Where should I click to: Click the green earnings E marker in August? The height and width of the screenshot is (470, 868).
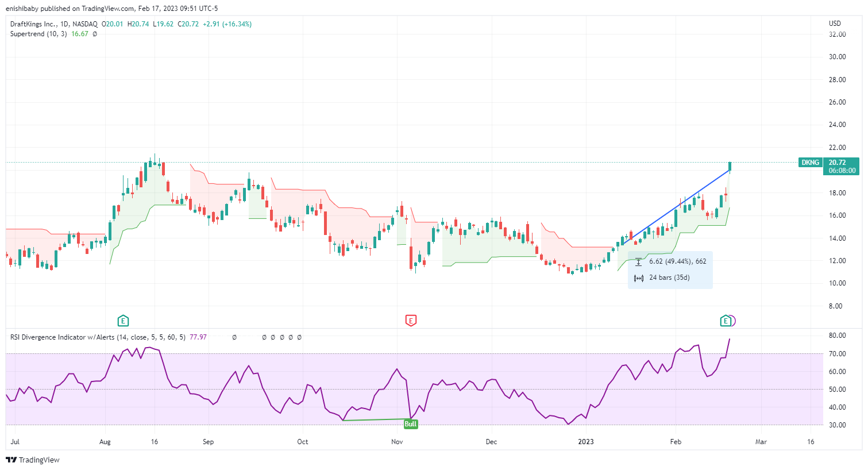pos(122,321)
